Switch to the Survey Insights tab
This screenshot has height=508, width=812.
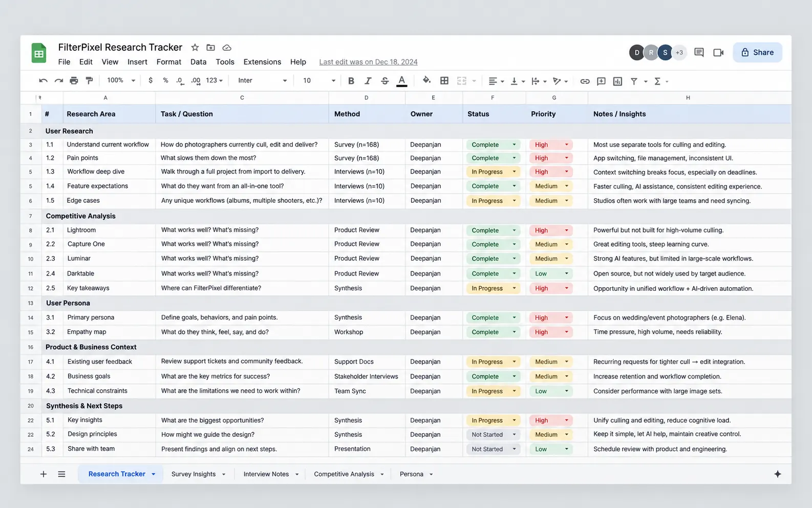pos(194,474)
